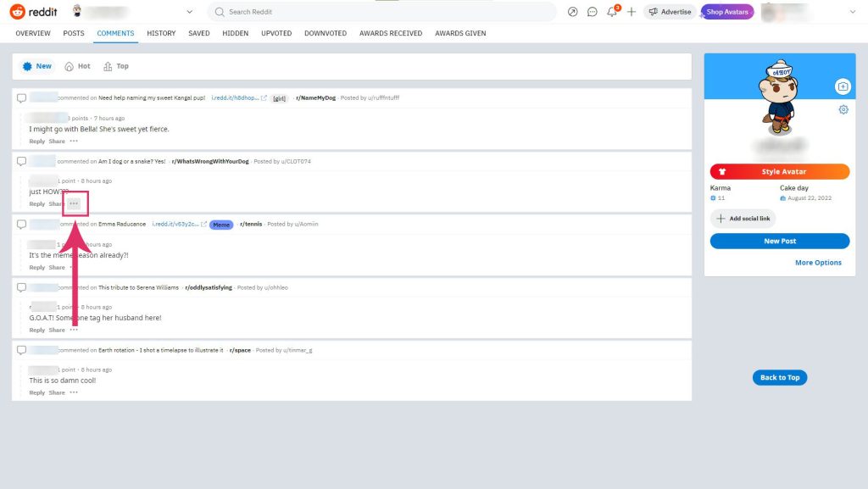Open the chat bubble icon in header
The image size is (868, 489).
point(593,12)
